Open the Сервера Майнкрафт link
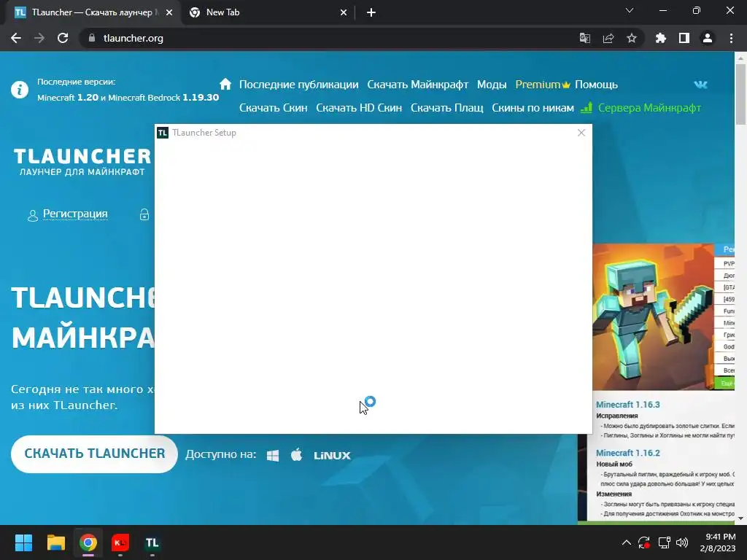The height and width of the screenshot is (560, 747). pyautogui.click(x=649, y=108)
